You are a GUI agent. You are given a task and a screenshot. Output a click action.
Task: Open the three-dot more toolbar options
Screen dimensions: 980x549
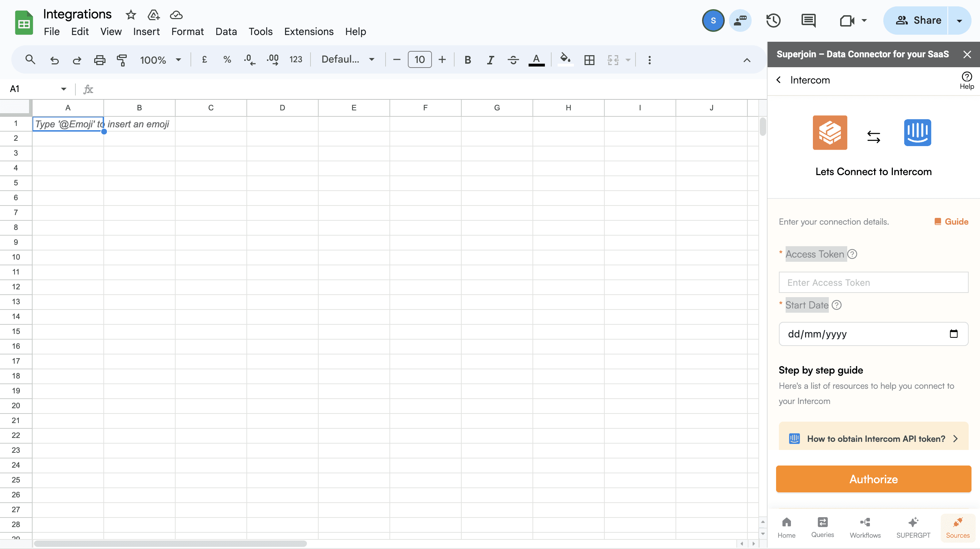(x=649, y=60)
